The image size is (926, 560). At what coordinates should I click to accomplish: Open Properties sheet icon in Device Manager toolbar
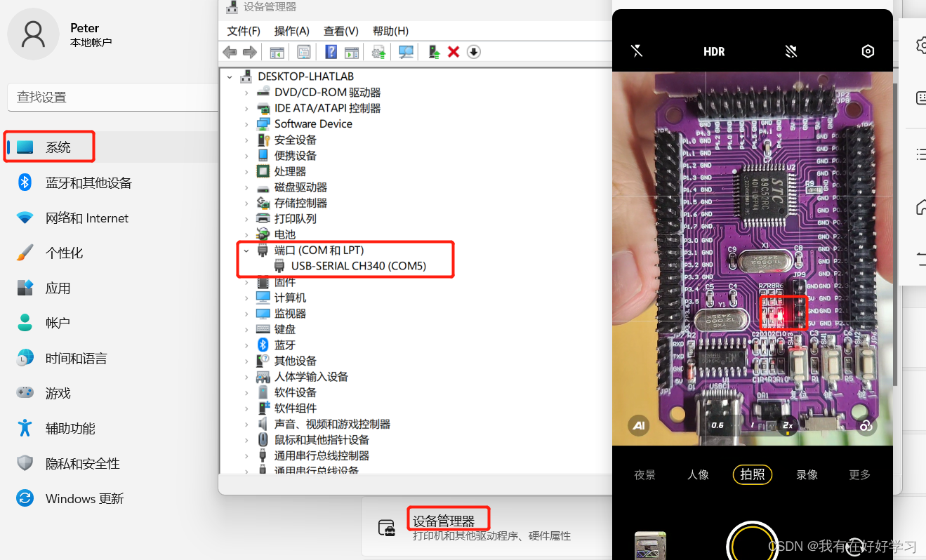(304, 52)
